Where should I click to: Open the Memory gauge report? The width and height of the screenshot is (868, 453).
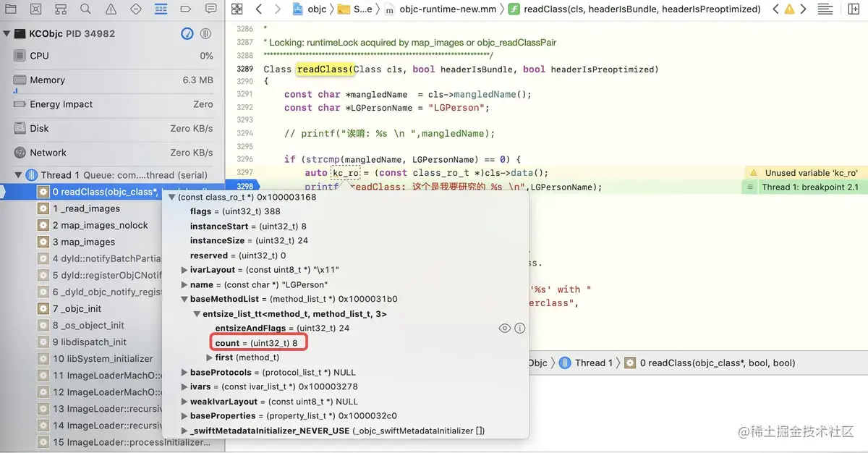coord(112,80)
